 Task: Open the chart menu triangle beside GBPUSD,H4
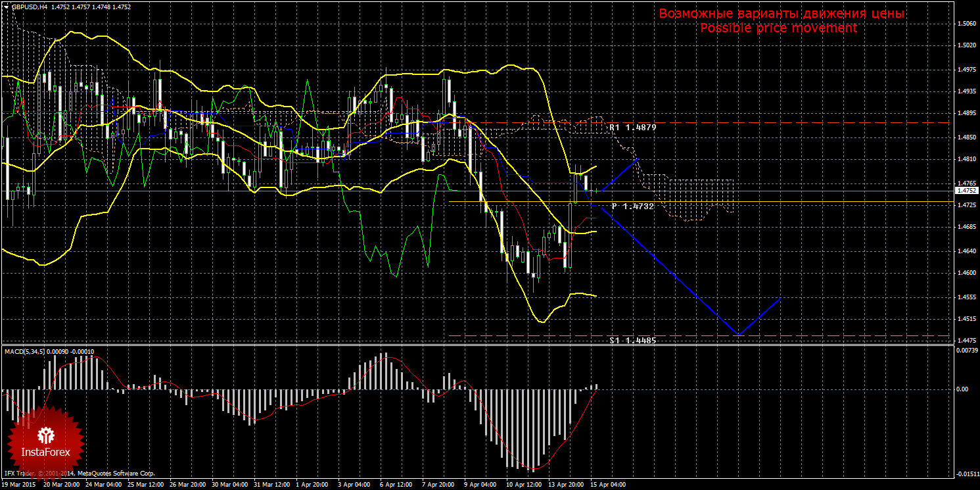(x=6, y=7)
